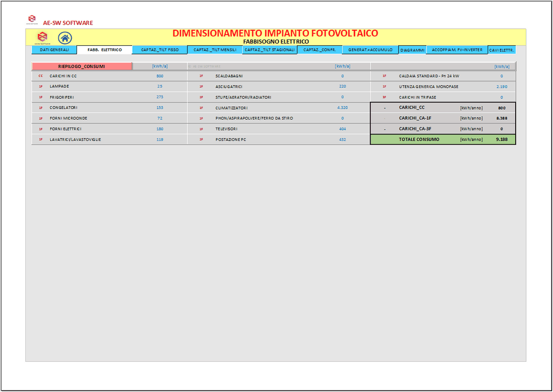553x392 pixels.
Task: Switch to CAPTAZ._TILT FISSO tab
Action: (x=160, y=50)
